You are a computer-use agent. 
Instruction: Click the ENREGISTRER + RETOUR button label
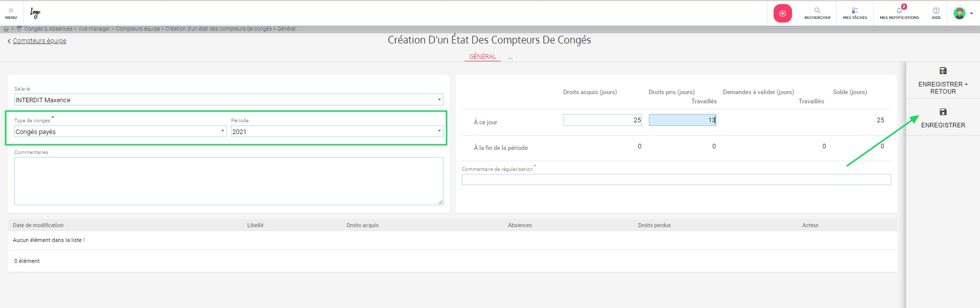click(x=943, y=88)
